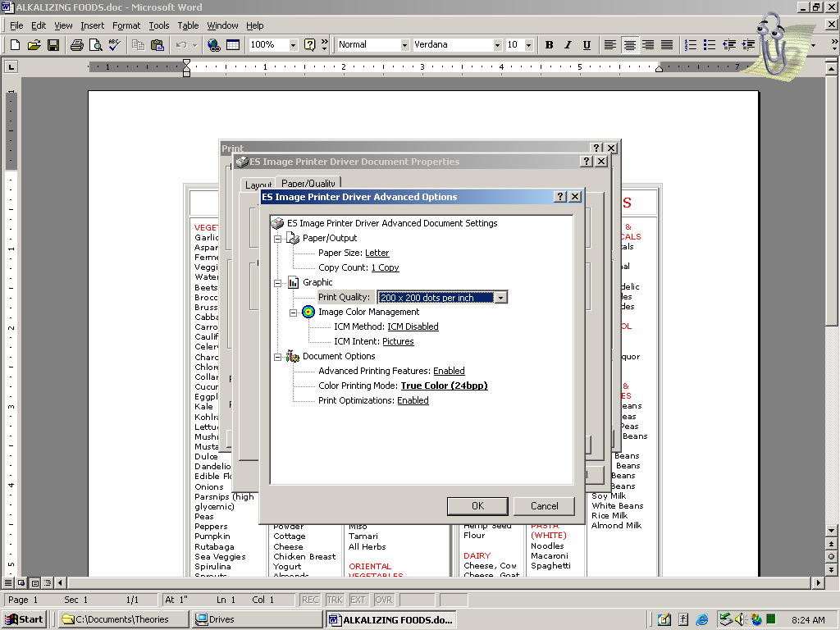Click the Internet Explorer tray icon
The width and height of the screenshot is (840, 630).
(x=702, y=620)
